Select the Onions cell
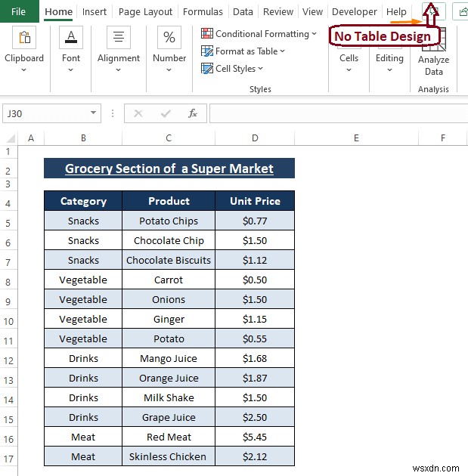Image resolution: width=468 pixels, height=476 pixels. point(169,299)
